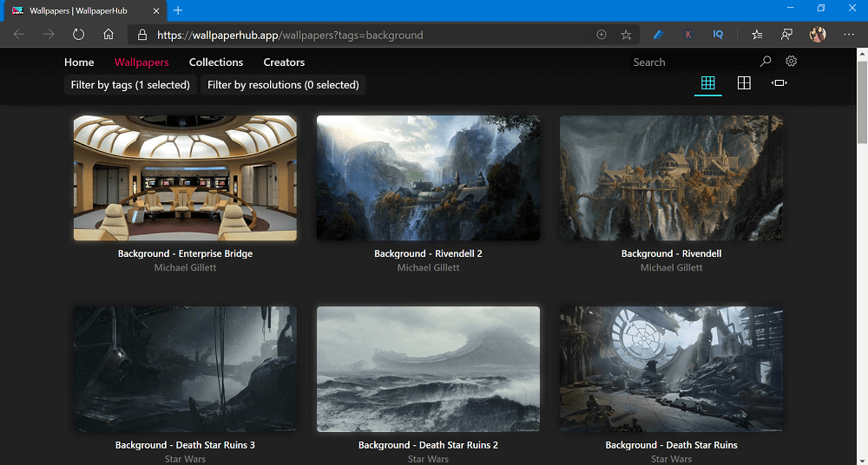
Task: Click the scrollbar down arrow
Action: pyautogui.click(x=863, y=461)
